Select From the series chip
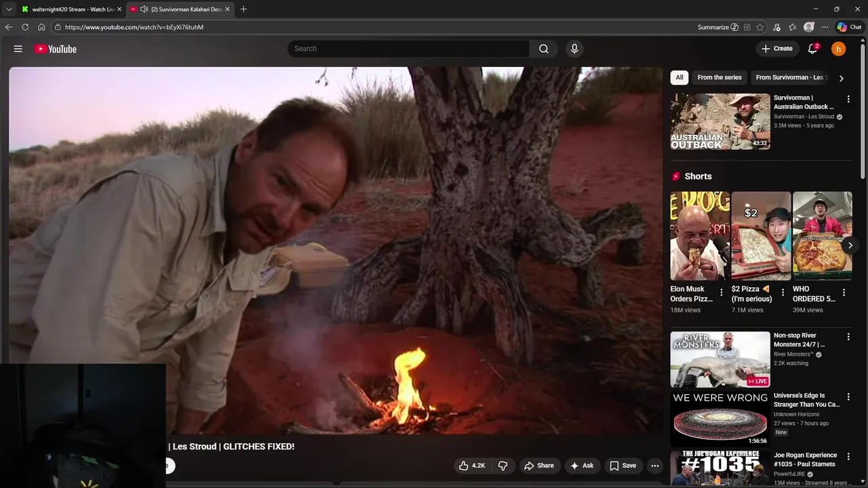 point(719,77)
